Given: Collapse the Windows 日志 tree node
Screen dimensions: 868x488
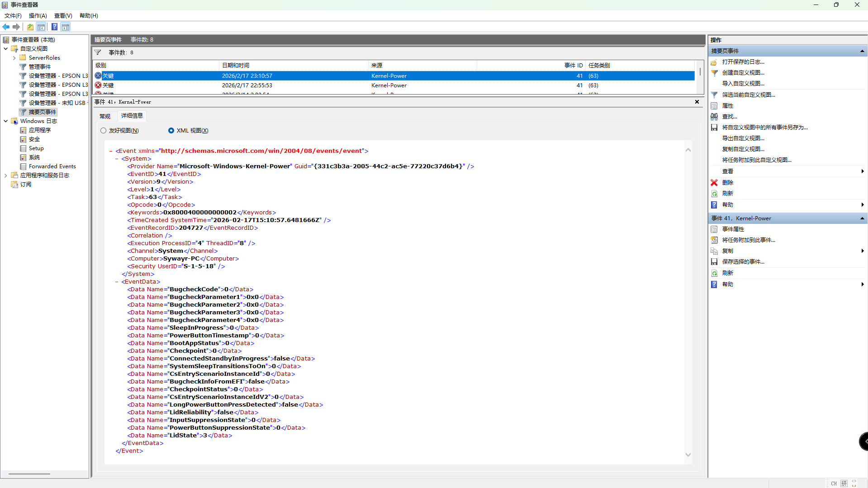Looking at the screenshot, I should [x=5, y=121].
